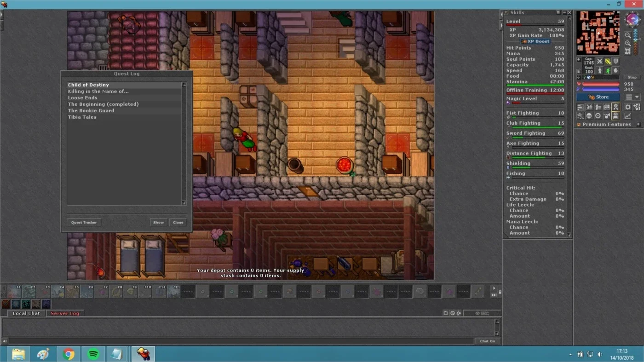Open Spotify from the taskbar
644x362 pixels.
[x=93, y=354]
